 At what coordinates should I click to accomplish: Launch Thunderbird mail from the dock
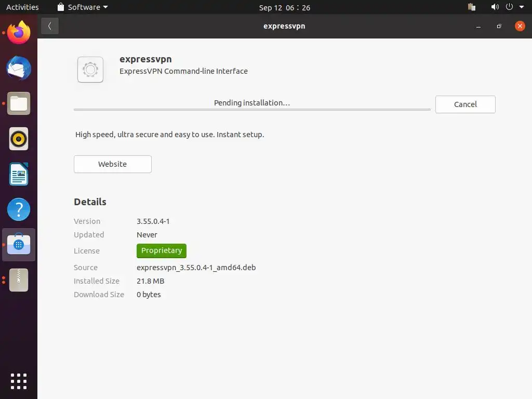click(19, 68)
